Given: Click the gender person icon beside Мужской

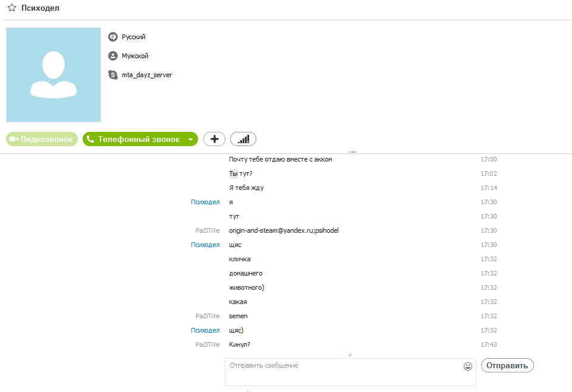Looking at the screenshot, I should pyautogui.click(x=113, y=56).
